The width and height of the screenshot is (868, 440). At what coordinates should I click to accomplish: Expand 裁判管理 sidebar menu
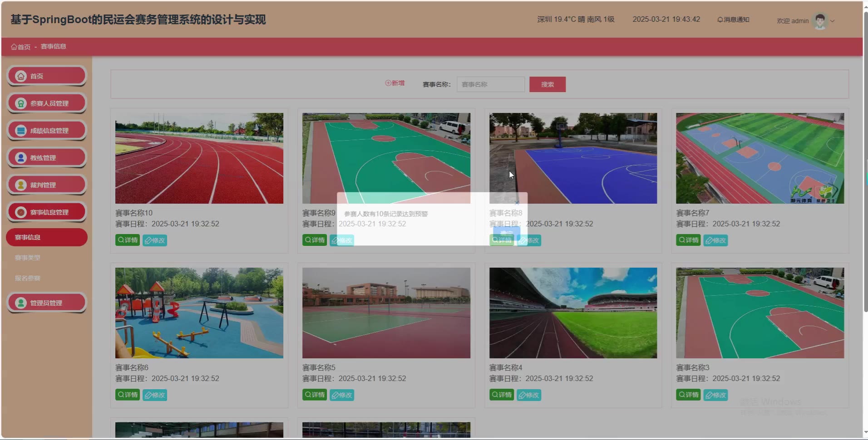click(x=47, y=185)
